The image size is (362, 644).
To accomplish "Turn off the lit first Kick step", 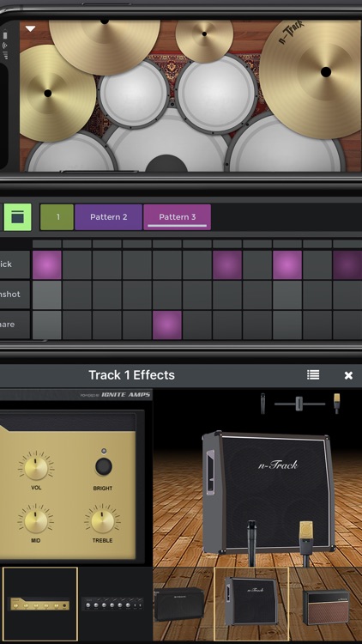I will (47, 265).
